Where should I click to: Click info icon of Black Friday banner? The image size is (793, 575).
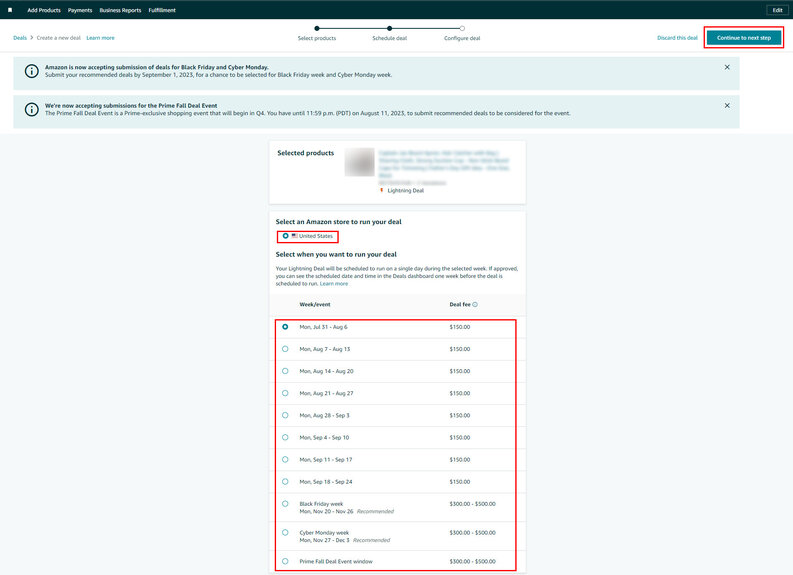(32, 71)
